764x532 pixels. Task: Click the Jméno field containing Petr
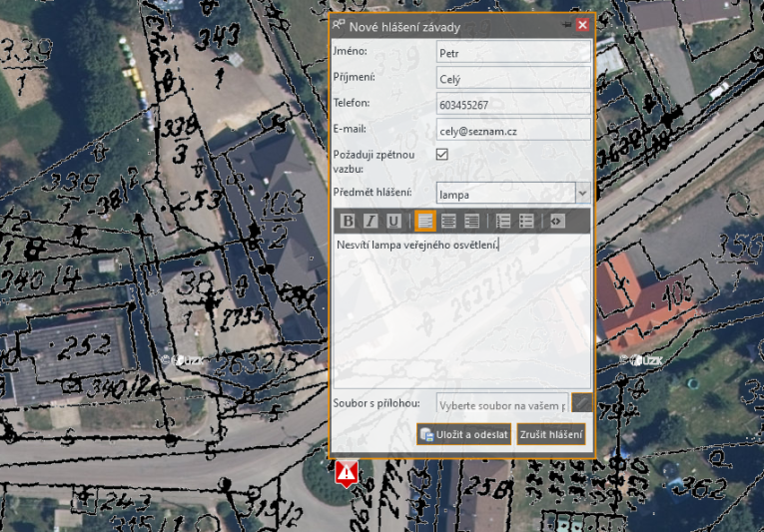coord(513,53)
